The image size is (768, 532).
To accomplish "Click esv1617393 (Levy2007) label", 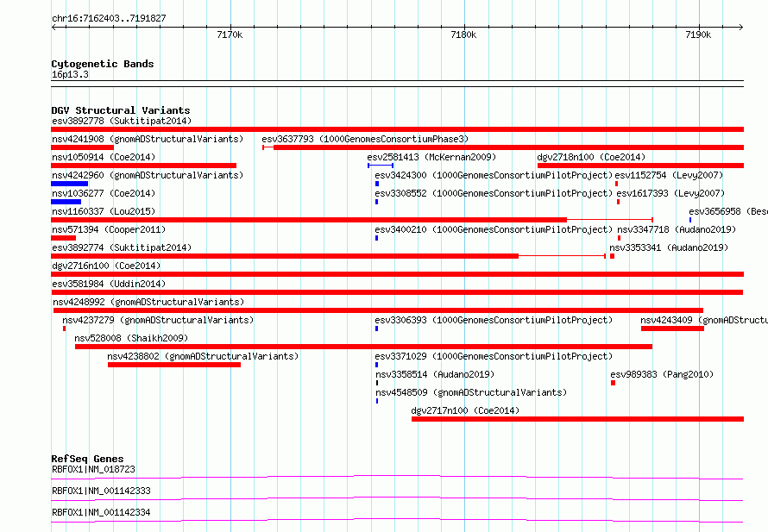I will pyautogui.click(x=670, y=193).
